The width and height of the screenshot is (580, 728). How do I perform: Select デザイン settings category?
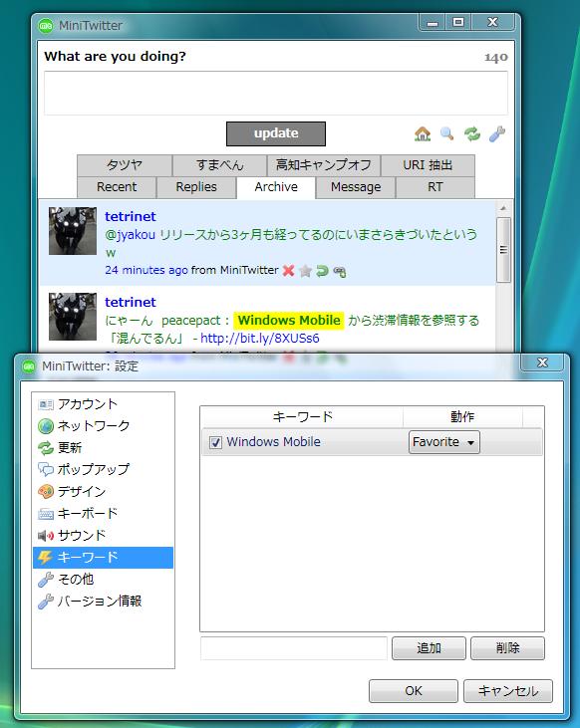[104, 491]
